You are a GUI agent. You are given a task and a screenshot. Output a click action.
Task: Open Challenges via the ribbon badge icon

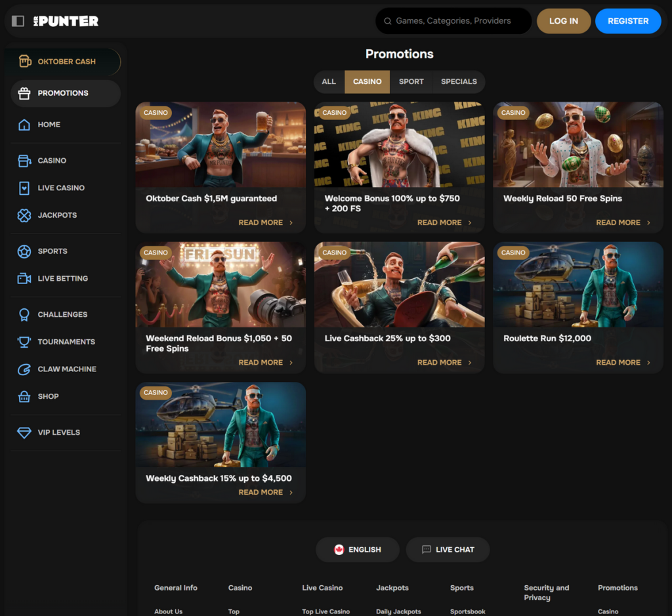point(24,315)
